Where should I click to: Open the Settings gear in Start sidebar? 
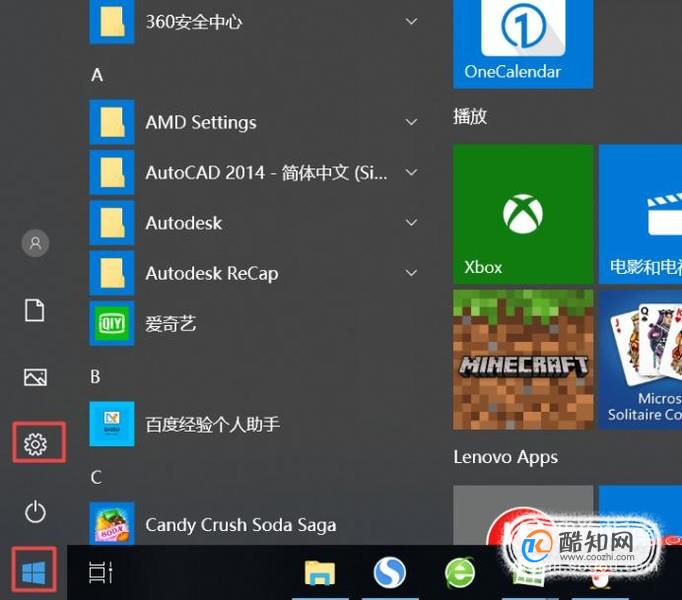(35, 444)
